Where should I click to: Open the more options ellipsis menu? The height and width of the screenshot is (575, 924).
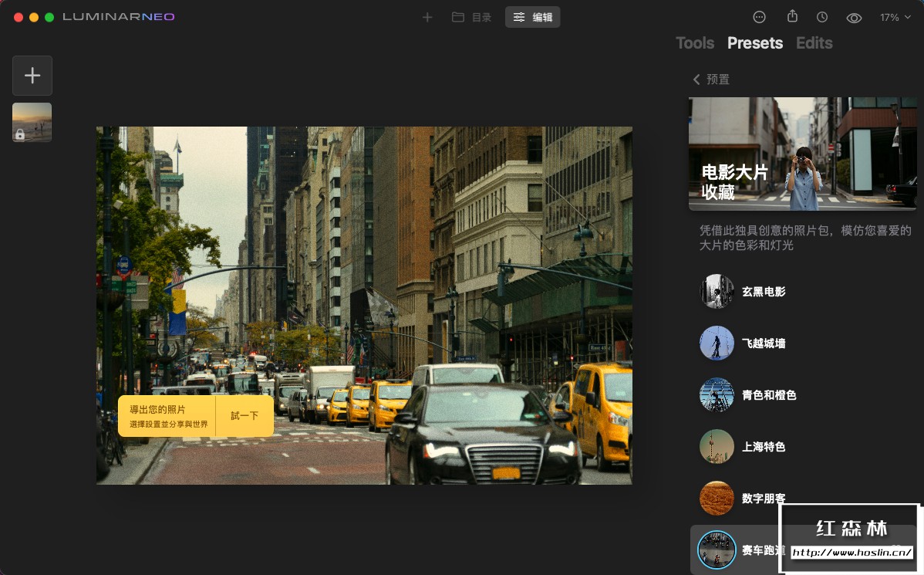pos(760,17)
